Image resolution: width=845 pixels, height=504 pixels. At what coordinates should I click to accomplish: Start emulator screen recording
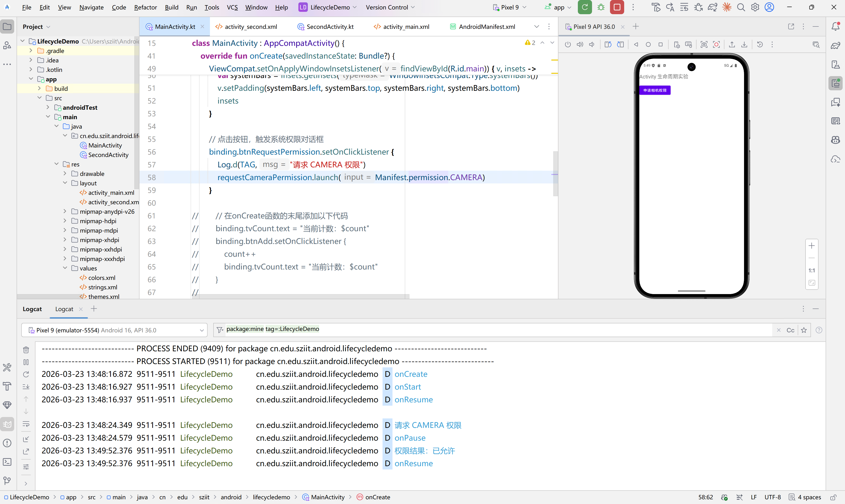pos(716,44)
